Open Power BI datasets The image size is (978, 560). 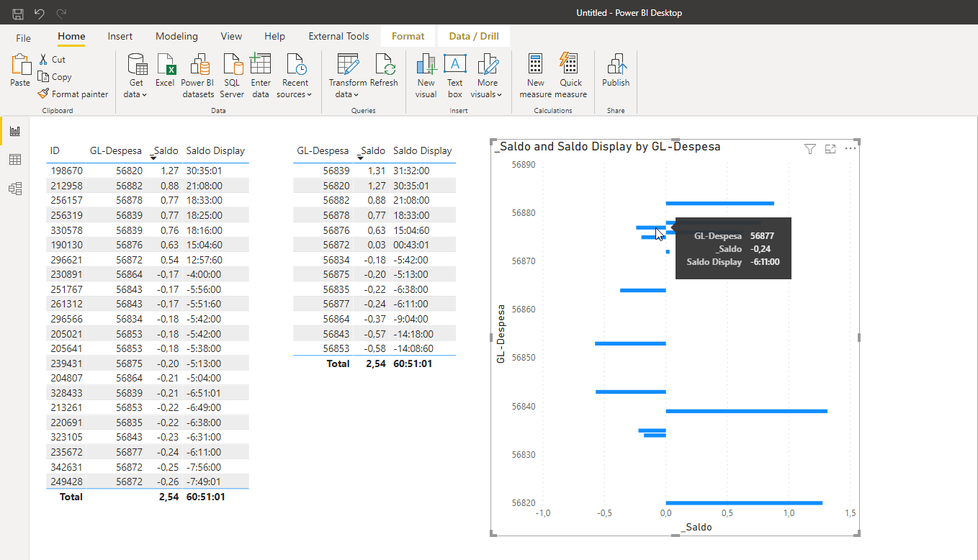[x=198, y=76]
